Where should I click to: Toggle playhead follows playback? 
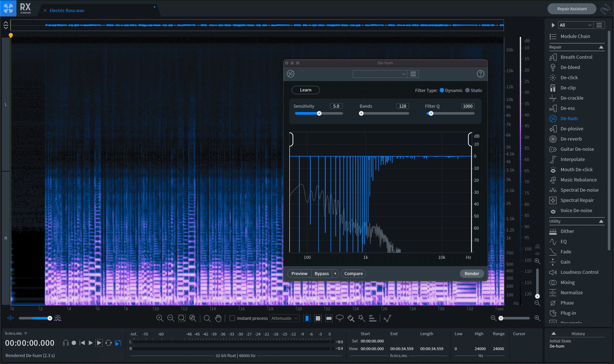118,343
